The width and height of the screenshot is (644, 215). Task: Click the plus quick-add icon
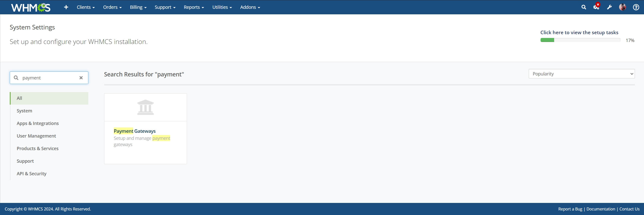(x=66, y=7)
